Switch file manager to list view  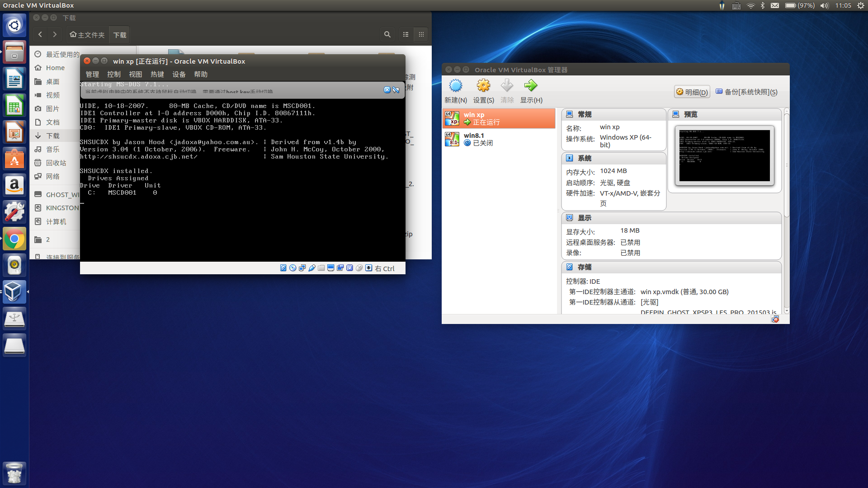tap(406, 34)
